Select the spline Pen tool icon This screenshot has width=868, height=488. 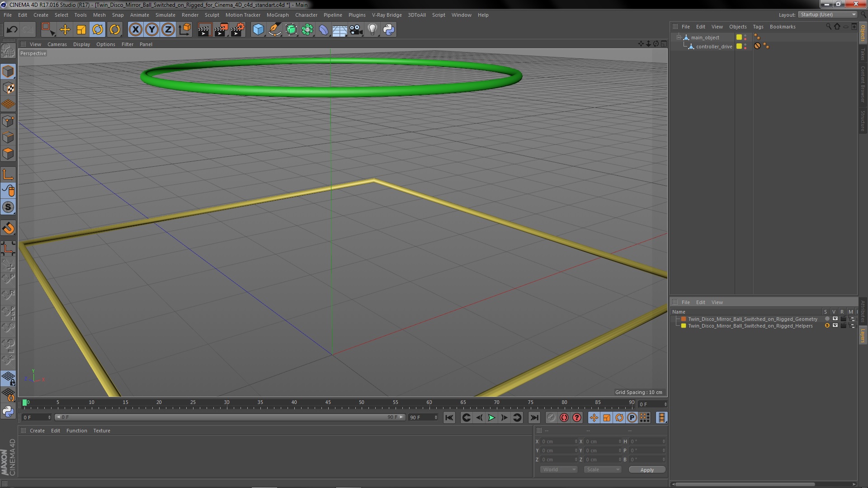coord(274,30)
